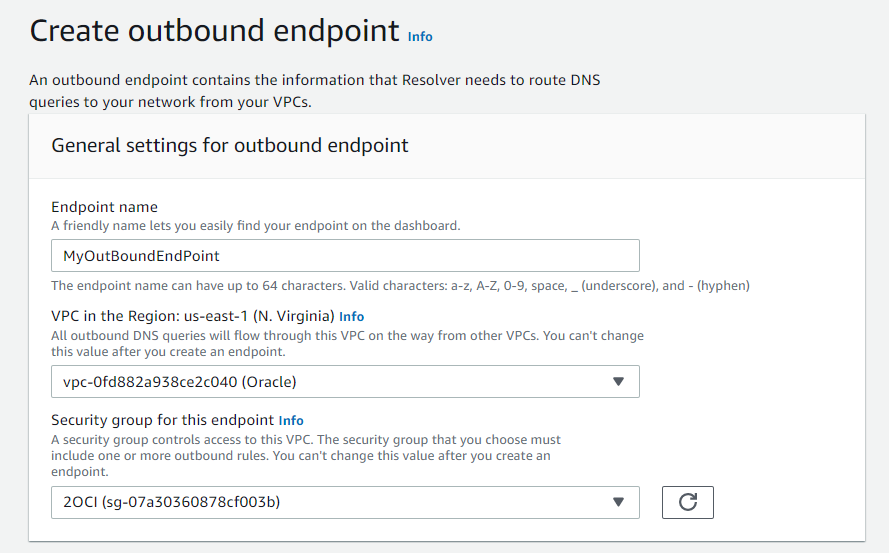Click the All outbound DNS queries description
Screen dimensions: 889x553
[x=347, y=343]
